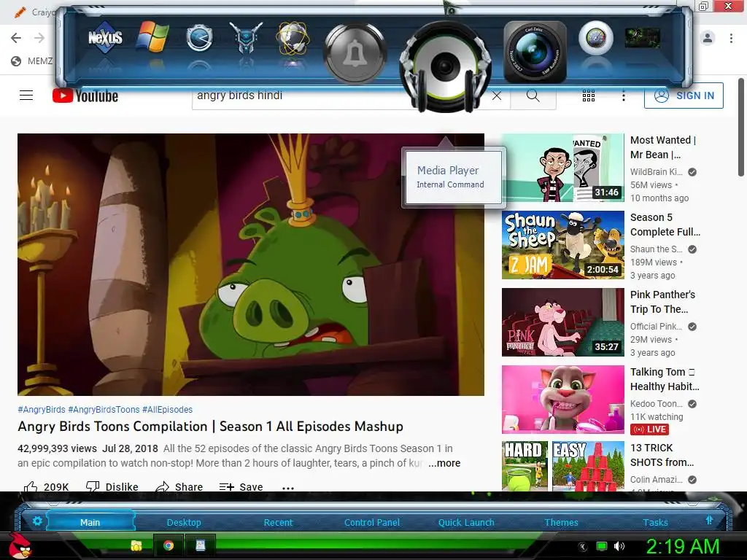The width and height of the screenshot is (747, 560).
Task: Open Pink Panther's Trip video thumbnail
Action: [x=562, y=322]
